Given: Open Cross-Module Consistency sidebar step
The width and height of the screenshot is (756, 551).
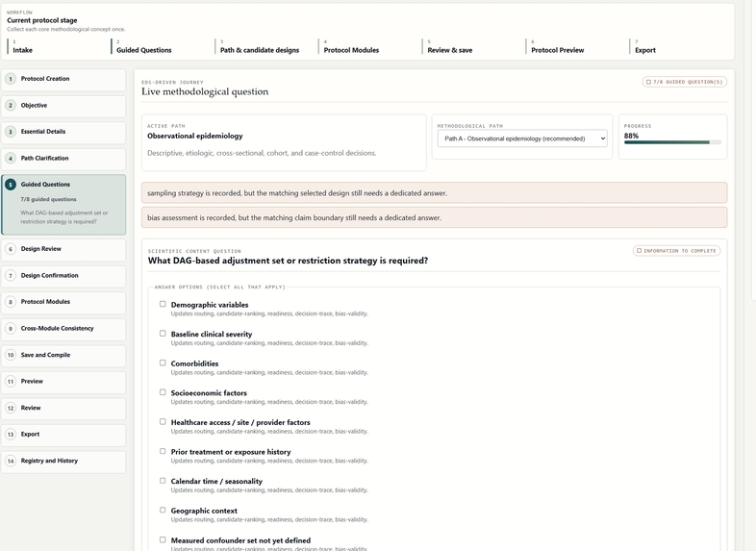Looking at the screenshot, I should click(x=63, y=329).
